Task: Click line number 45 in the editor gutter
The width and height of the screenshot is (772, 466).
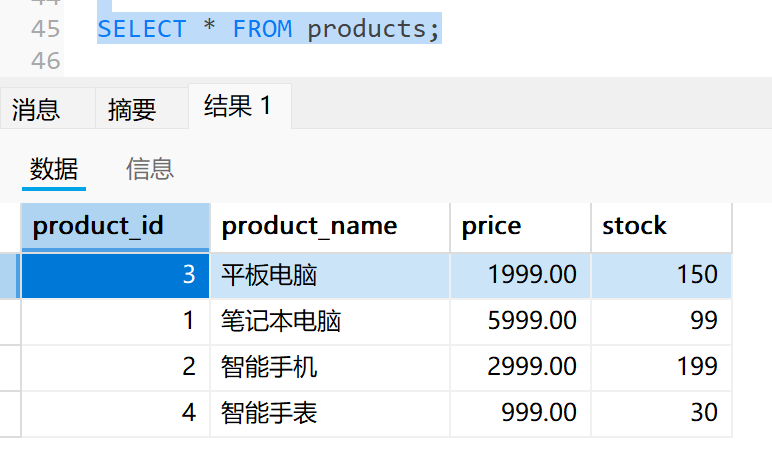Action: (x=45, y=28)
